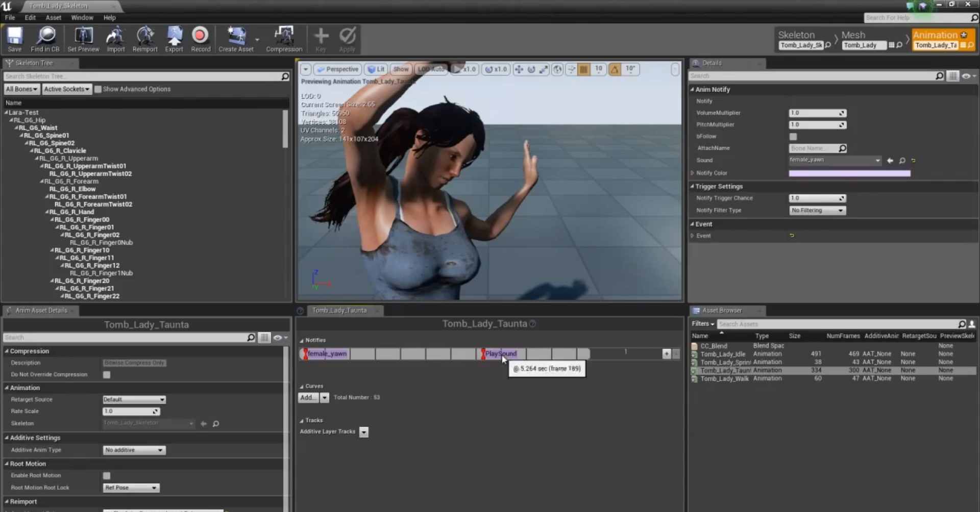Click the Reimport toolbar icon

coord(145,39)
